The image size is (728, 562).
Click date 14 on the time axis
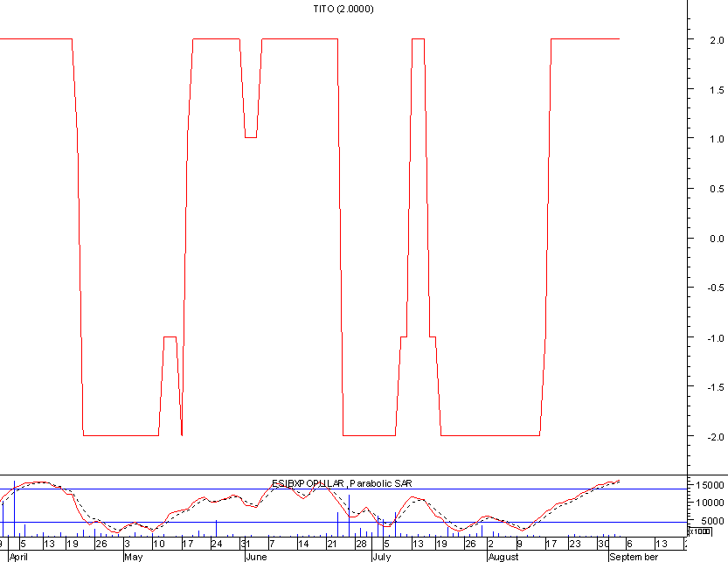(303, 544)
